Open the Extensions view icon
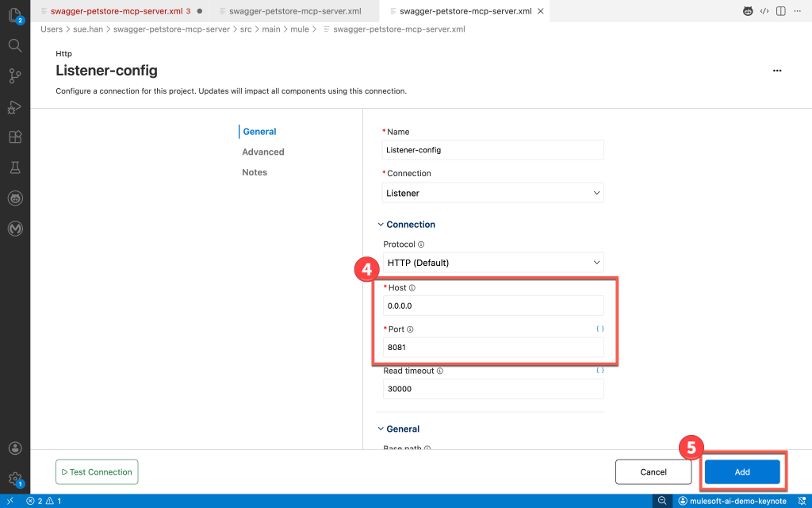The width and height of the screenshot is (812, 508). (14, 137)
